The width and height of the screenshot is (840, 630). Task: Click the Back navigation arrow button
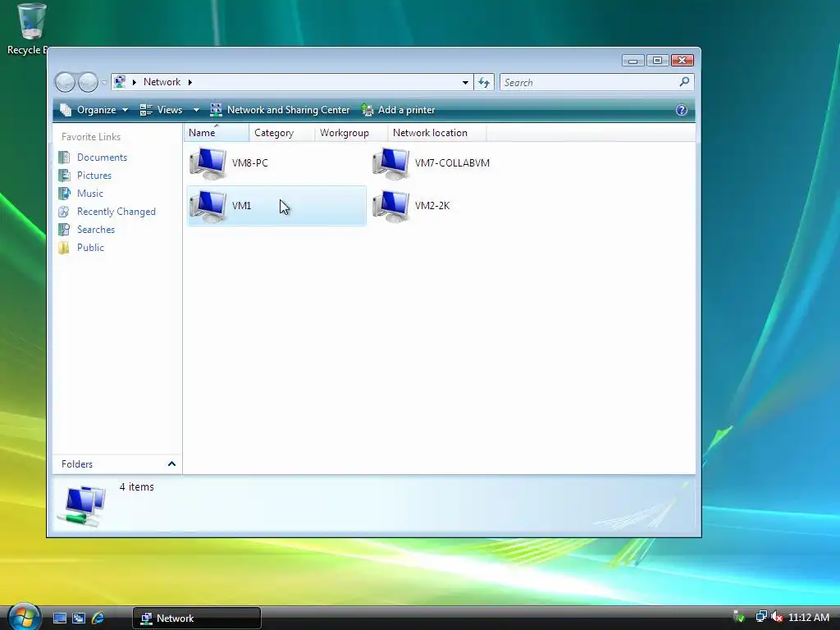(66, 83)
